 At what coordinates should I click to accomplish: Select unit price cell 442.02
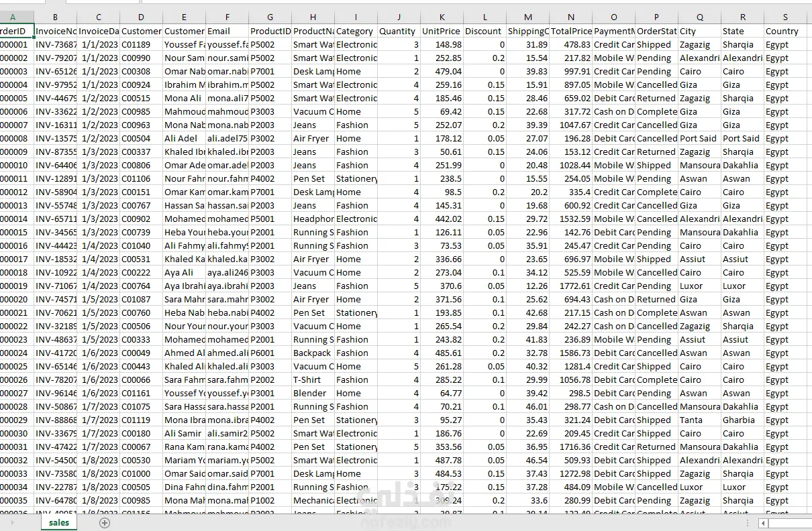442,219
